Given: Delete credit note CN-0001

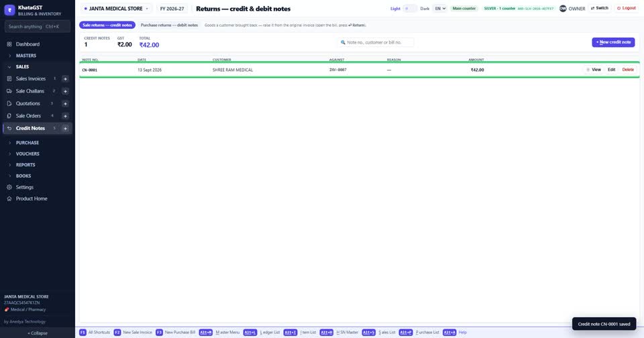Looking at the screenshot, I should pos(628,70).
